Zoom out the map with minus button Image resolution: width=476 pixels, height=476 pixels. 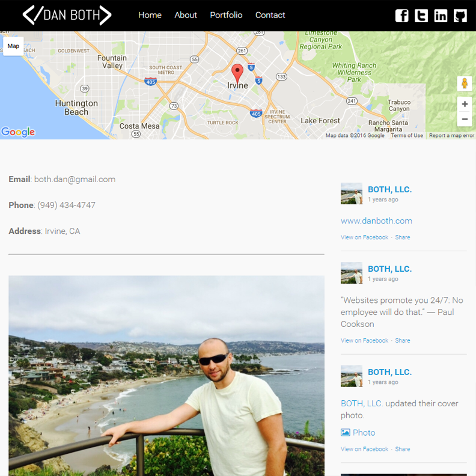pyautogui.click(x=465, y=119)
